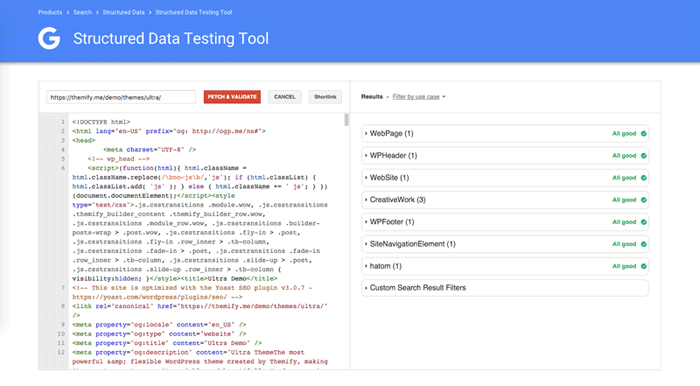The height and width of the screenshot is (386, 700).
Task: Open the Structured Data breadcrumb
Action: click(x=124, y=12)
